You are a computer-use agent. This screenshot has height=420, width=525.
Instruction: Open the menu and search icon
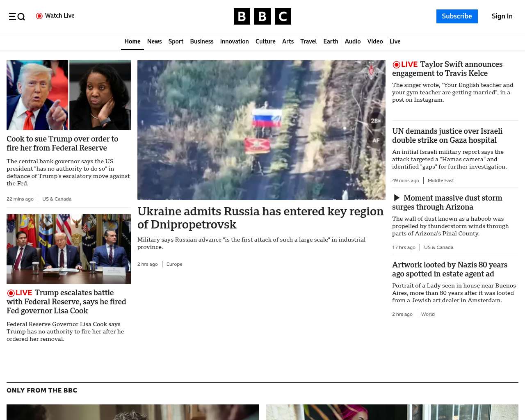click(x=17, y=16)
